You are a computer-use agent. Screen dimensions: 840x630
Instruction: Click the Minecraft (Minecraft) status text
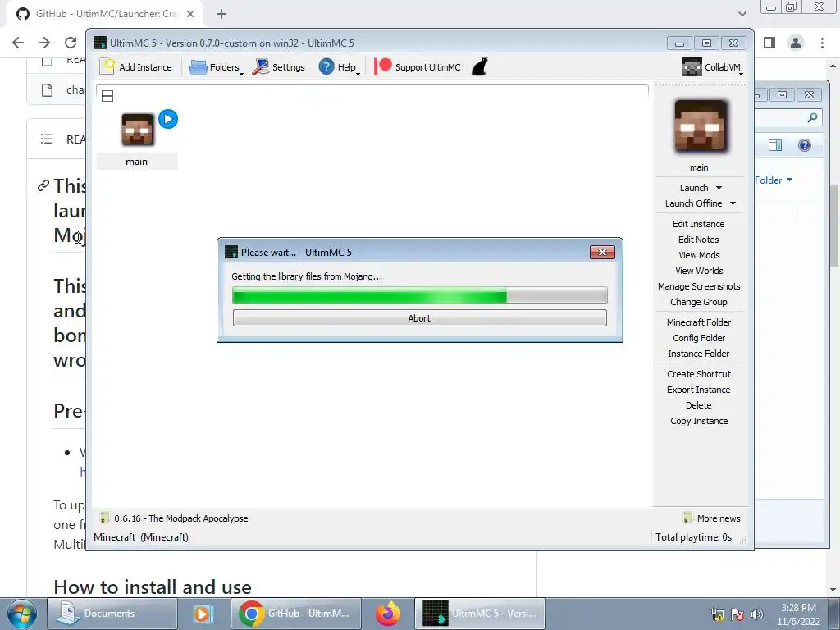pos(141,536)
